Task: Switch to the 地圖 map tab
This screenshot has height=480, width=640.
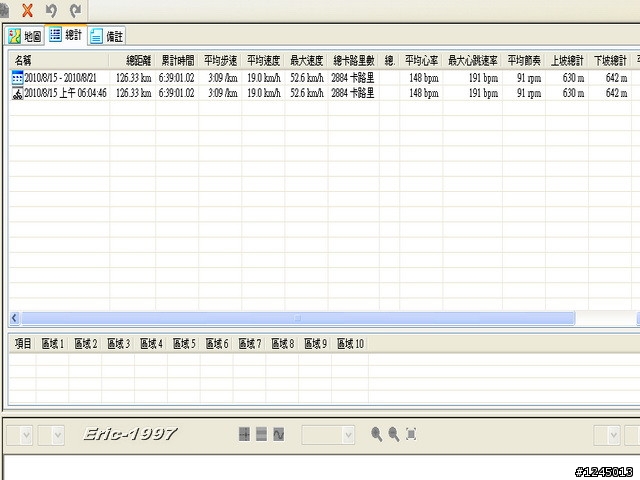Action: point(25,36)
